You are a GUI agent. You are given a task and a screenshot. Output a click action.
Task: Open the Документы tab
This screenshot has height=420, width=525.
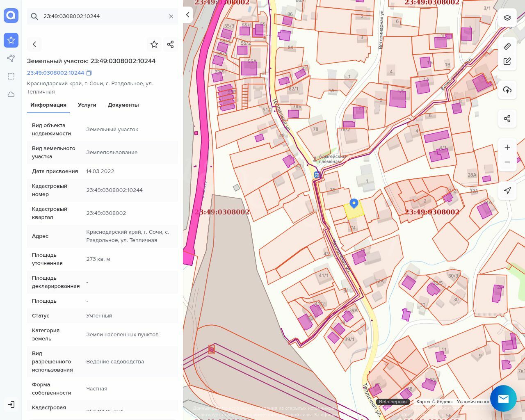pyautogui.click(x=123, y=105)
